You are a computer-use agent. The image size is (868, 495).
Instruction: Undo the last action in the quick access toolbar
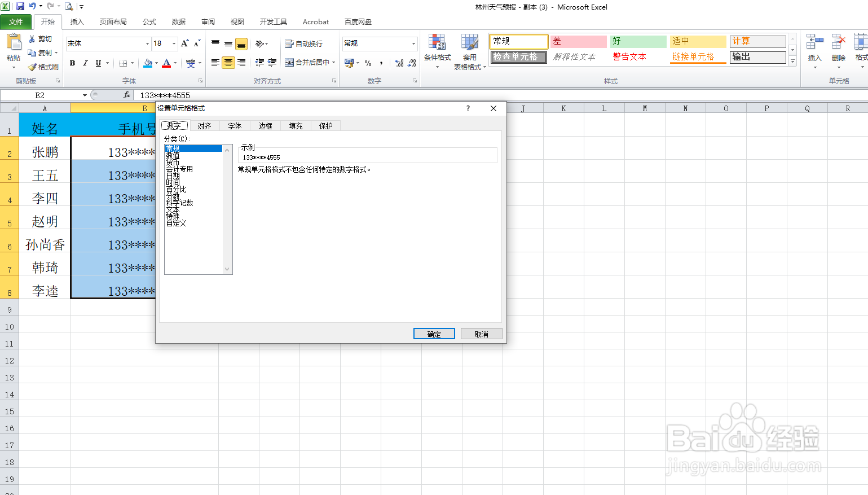[x=33, y=7]
